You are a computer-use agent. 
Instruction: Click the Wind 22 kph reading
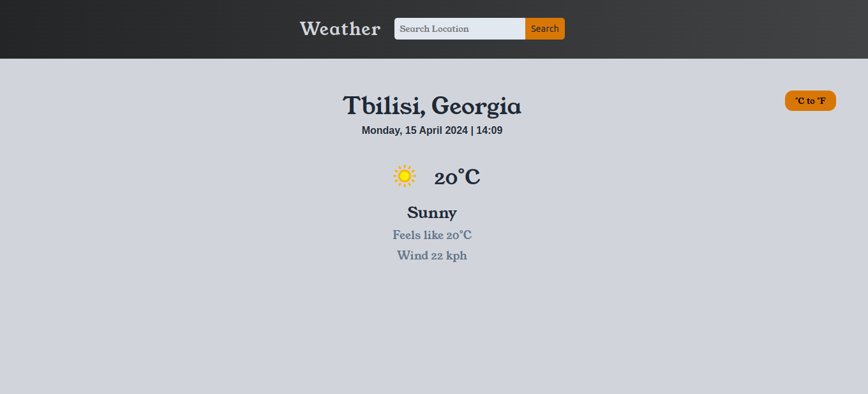click(432, 255)
